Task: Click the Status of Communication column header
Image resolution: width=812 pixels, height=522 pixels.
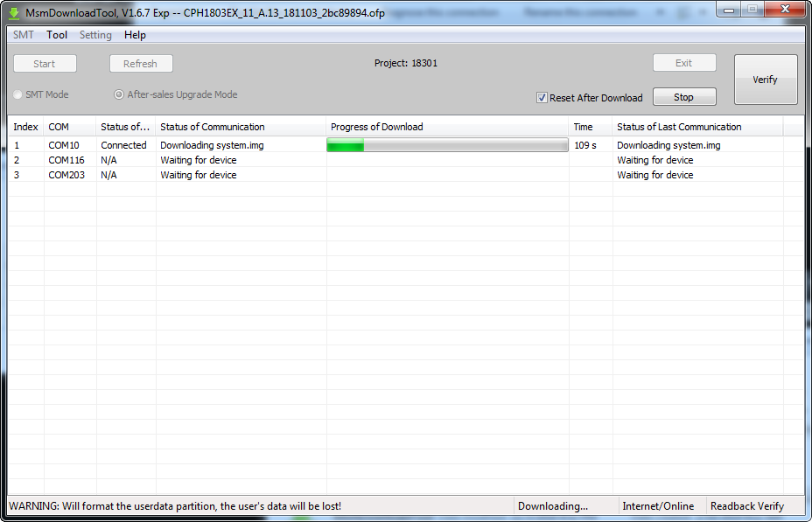Action: [x=241, y=127]
